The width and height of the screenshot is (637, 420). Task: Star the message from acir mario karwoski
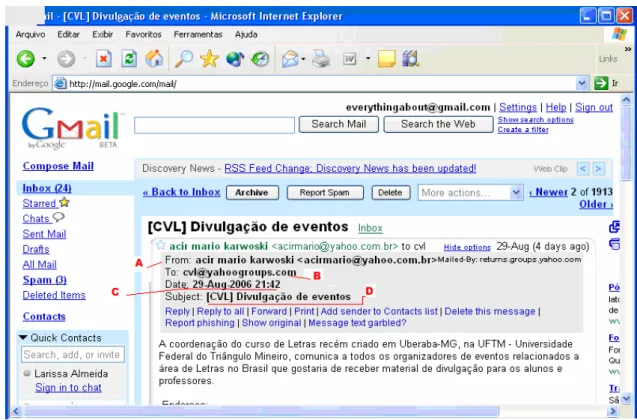pos(160,245)
